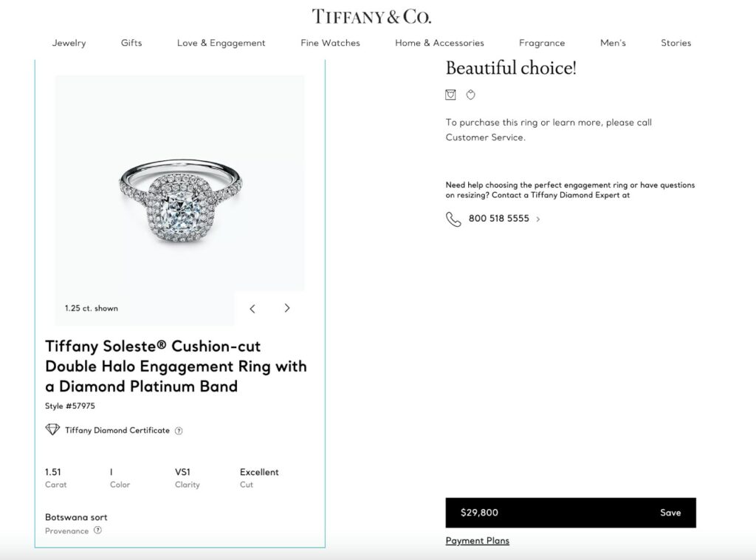
Task: Click the Tiffany Diamond Certificate text
Action: pyautogui.click(x=117, y=431)
